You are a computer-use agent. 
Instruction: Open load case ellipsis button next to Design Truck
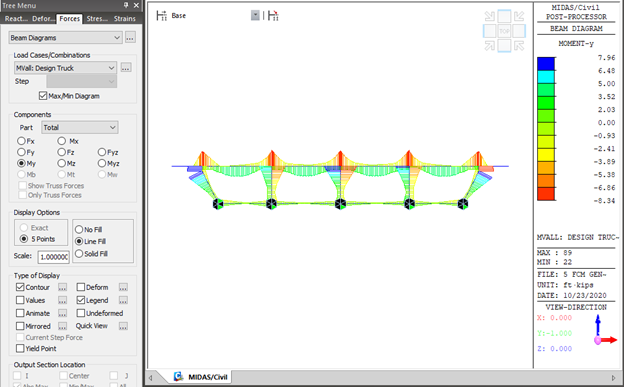pyautogui.click(x=126, y=68)
